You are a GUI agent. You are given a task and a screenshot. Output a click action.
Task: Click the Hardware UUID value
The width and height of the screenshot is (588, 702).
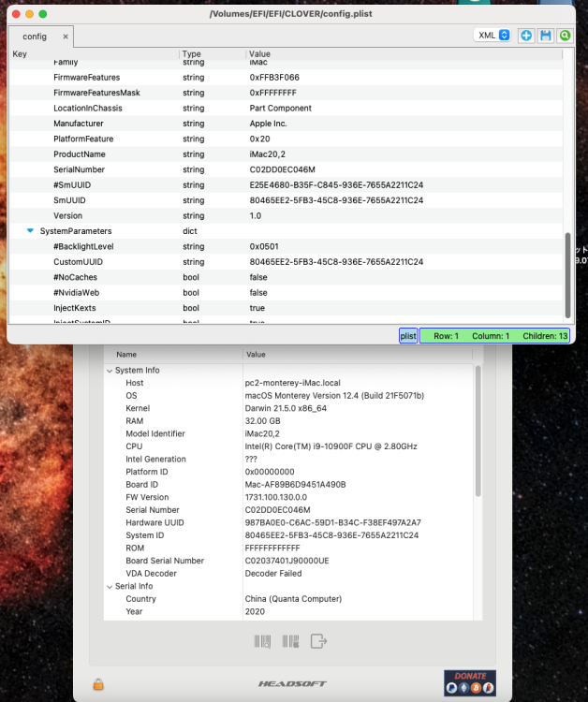(x=332, y=523)
